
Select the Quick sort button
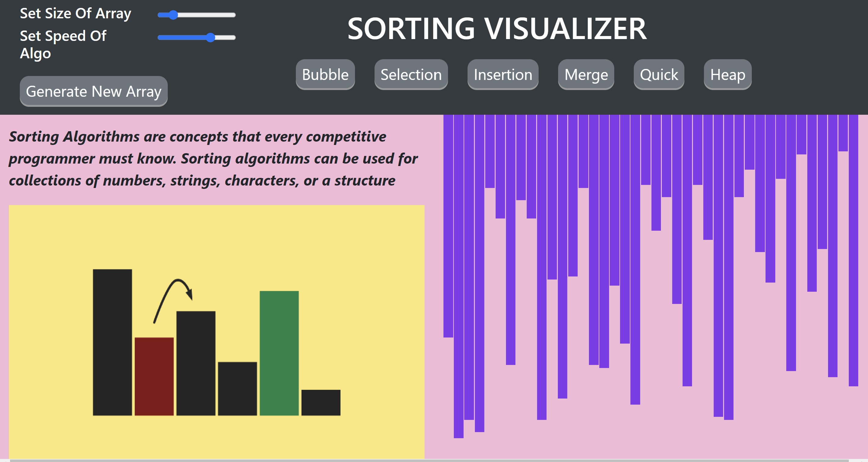(x=659, y=74)
